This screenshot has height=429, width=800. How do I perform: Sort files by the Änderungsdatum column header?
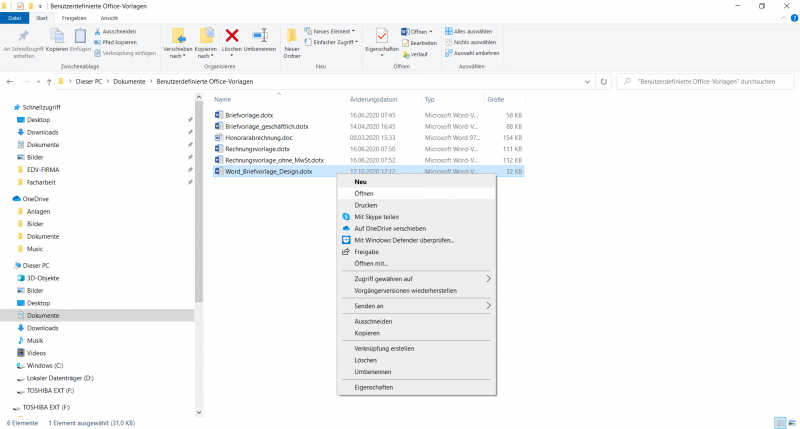tap(374, 100)
